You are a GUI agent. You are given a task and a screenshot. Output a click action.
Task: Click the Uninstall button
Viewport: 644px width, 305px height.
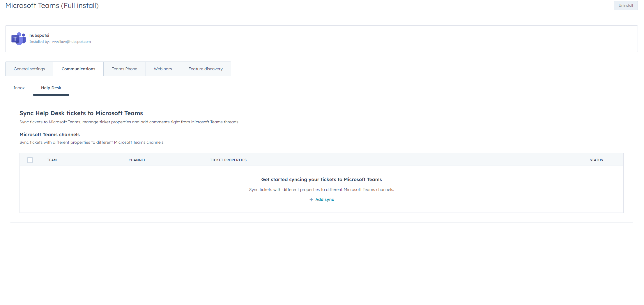(x=626, y=6)
